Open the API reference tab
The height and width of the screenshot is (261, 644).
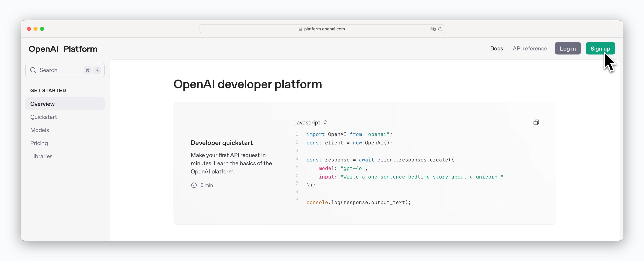point(530,49)
